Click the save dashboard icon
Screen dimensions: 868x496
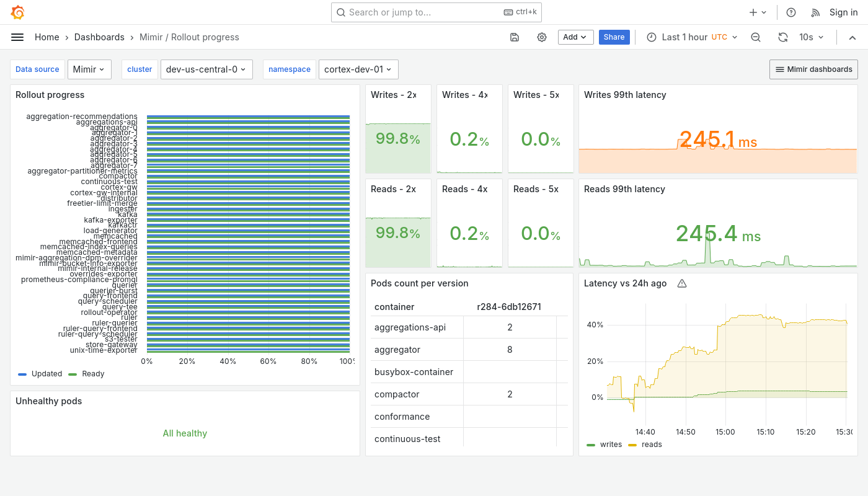pyautogui.click(x=515, y=37)
